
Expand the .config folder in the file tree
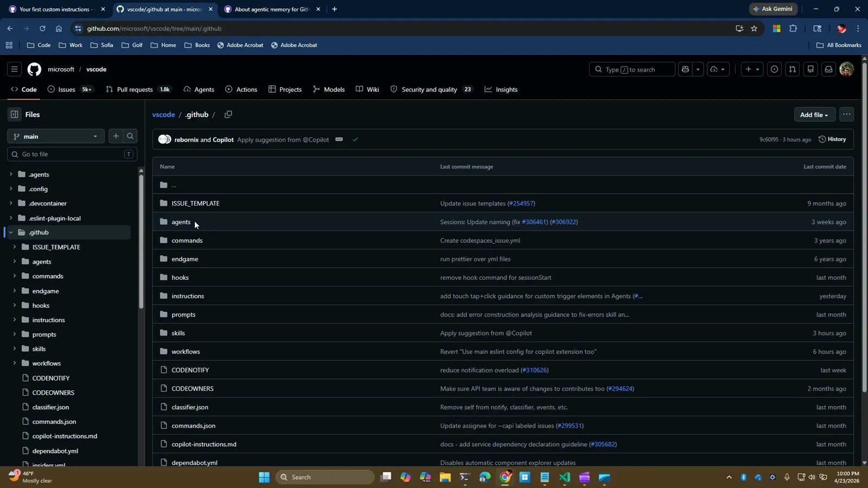[x=11, y=189]
